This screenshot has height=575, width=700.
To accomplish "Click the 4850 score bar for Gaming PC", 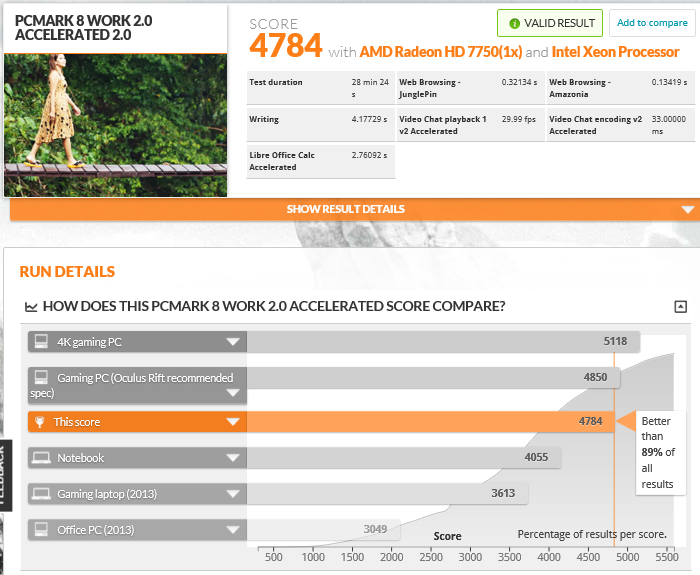I will click(x=433, y=378).
